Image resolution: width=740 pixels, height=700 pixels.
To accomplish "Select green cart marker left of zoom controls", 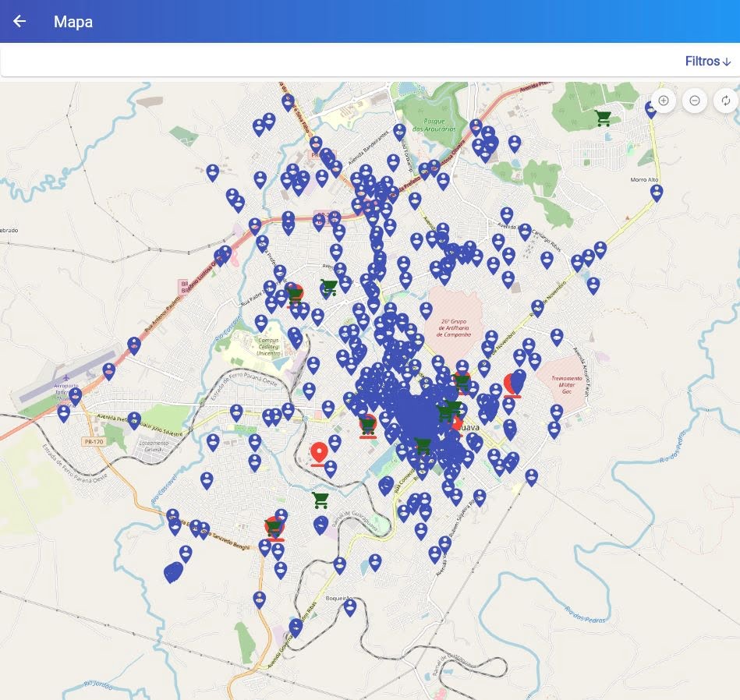I will click(603, 118).
